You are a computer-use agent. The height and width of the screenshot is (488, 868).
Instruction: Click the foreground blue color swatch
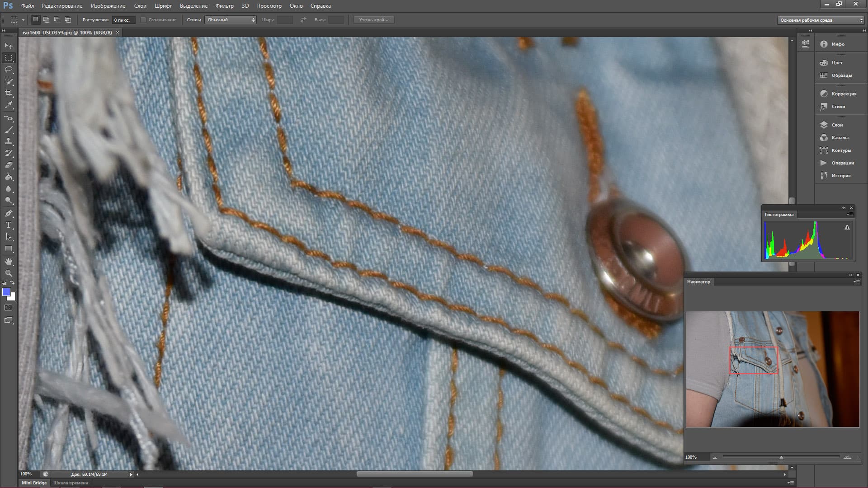pos(6,292)
